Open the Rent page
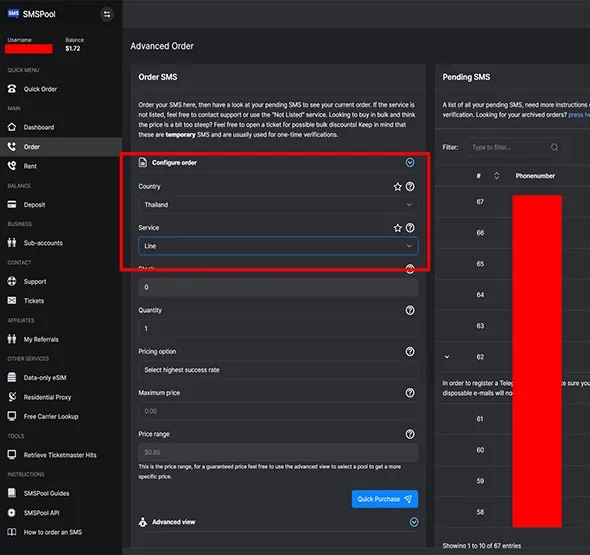Image resolution: width=590 pixels, height=555 pixels. point(30,166)
